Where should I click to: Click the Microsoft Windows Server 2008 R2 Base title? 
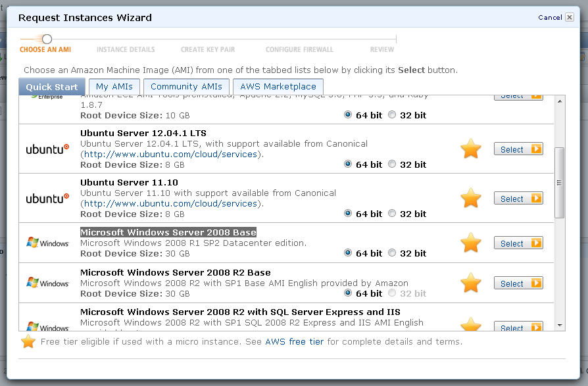coord(176,272)
